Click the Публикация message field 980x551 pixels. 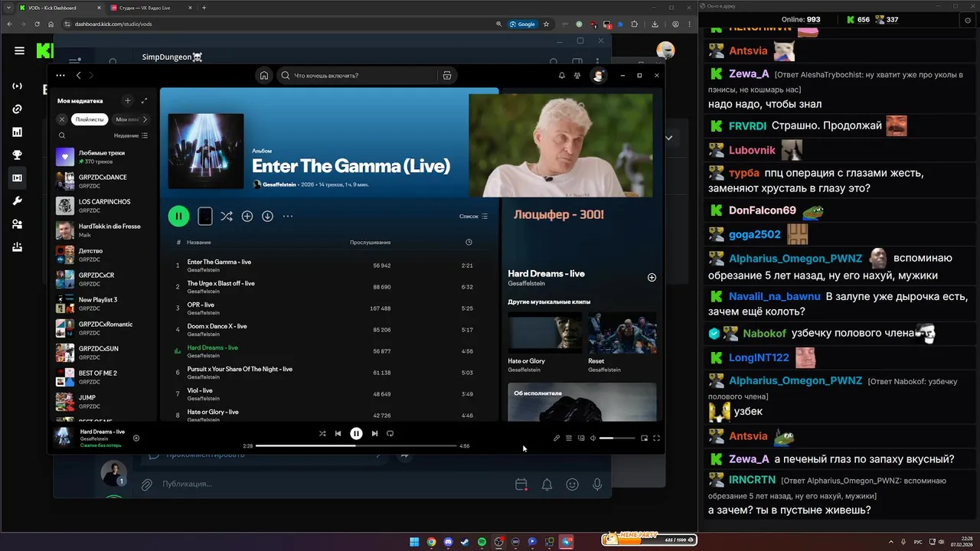click(x=329, y=484)
